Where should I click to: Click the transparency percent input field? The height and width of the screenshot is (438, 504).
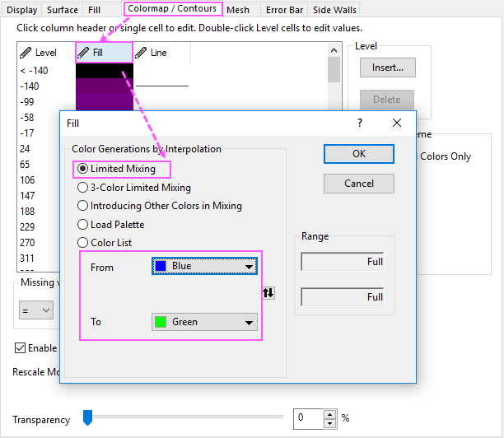308,419
